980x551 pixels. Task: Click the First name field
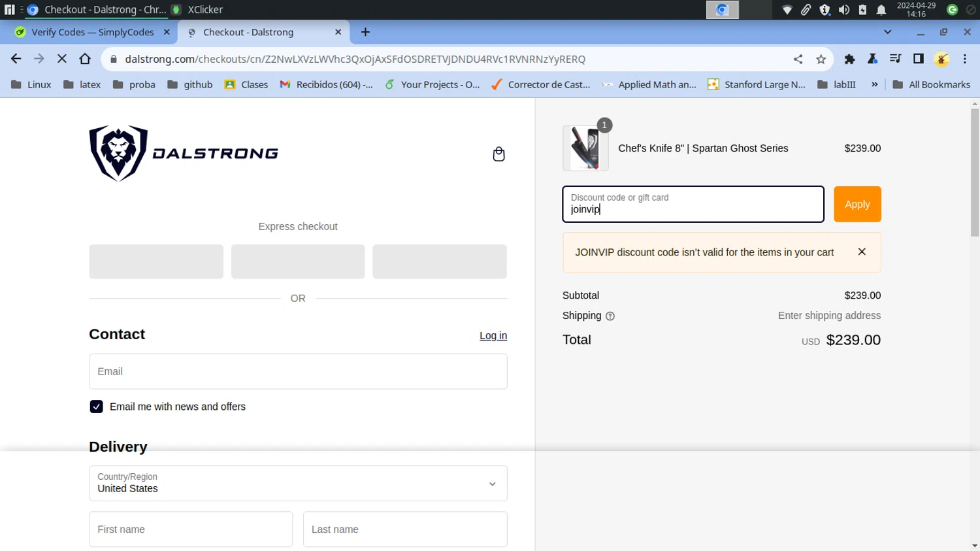(x=191, y=529)
